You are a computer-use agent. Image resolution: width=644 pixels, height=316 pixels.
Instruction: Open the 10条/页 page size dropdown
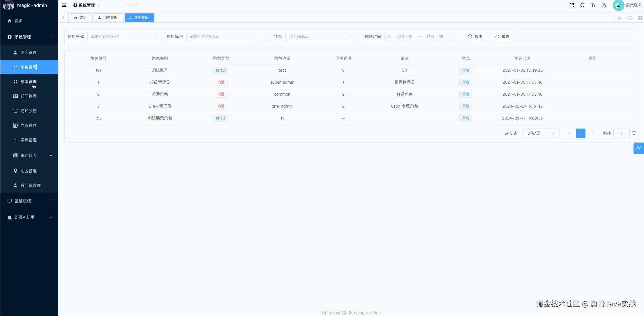541,133
